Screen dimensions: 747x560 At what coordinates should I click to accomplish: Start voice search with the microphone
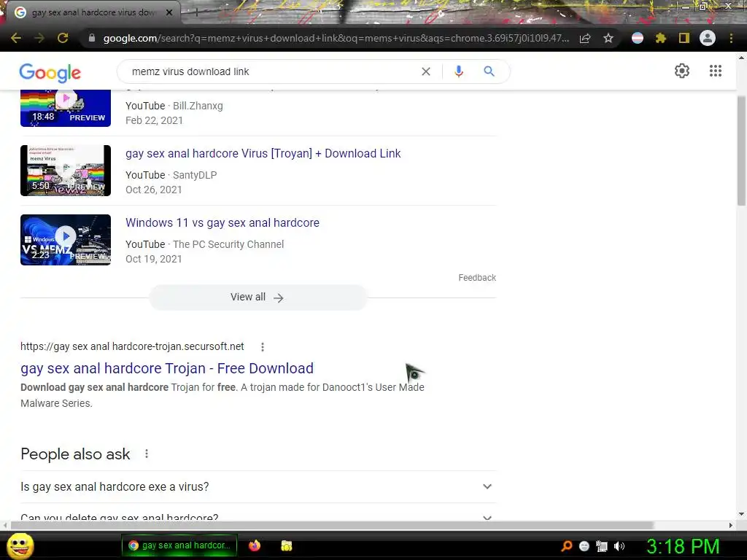(x=459, y=71)
